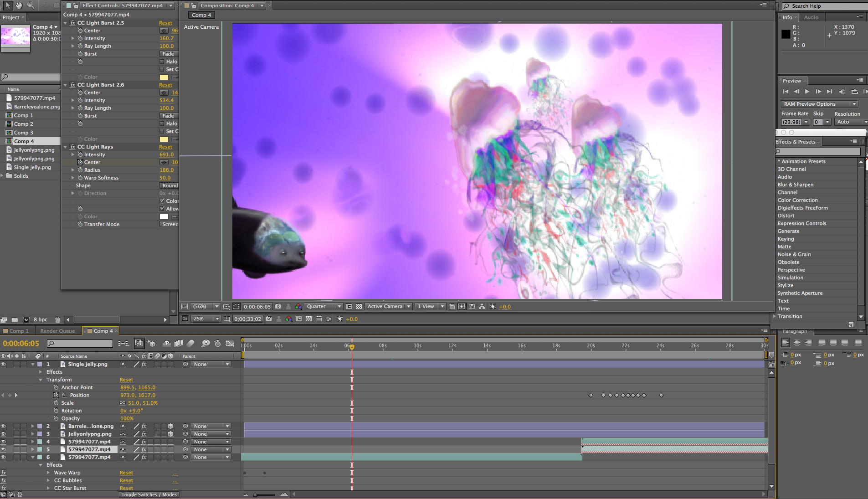The height and width of the screenshot is (499, 868).
Task: Hide the Single jelly.png layer
Action: tap(3, 364)
